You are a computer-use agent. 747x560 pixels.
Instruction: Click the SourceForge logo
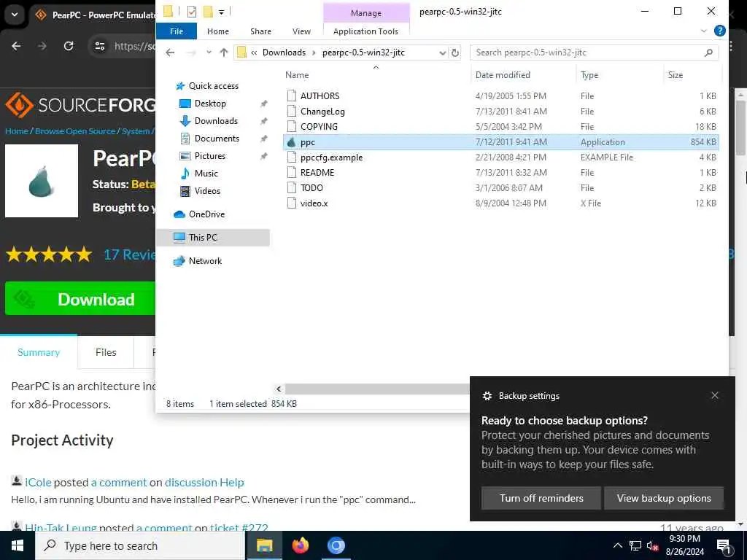pos(80,105)
